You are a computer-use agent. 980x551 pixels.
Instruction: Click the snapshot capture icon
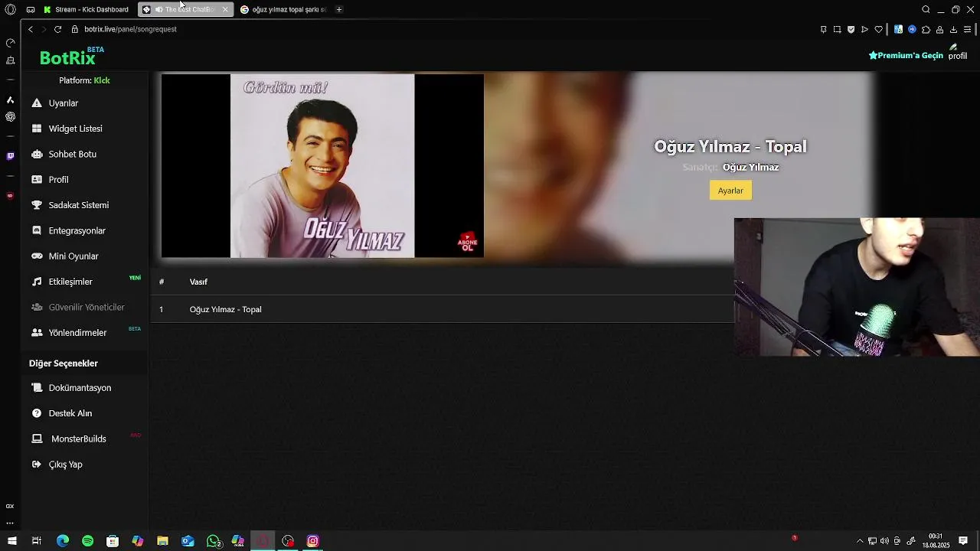coord(837,29)
